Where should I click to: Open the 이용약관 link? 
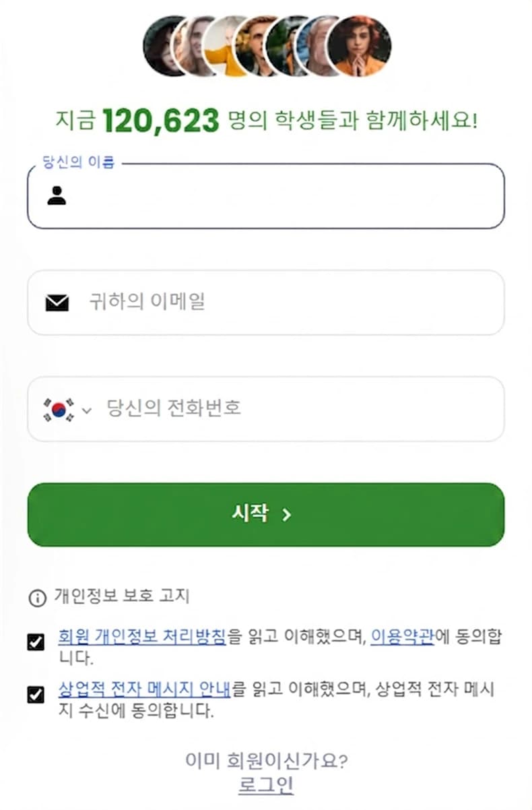pyautogui.click(x=402, y=635)
